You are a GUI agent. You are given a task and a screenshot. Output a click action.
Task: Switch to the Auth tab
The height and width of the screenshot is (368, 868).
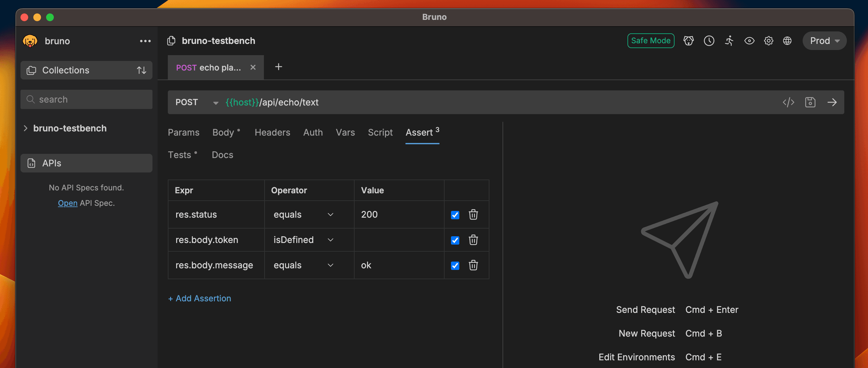313,132
